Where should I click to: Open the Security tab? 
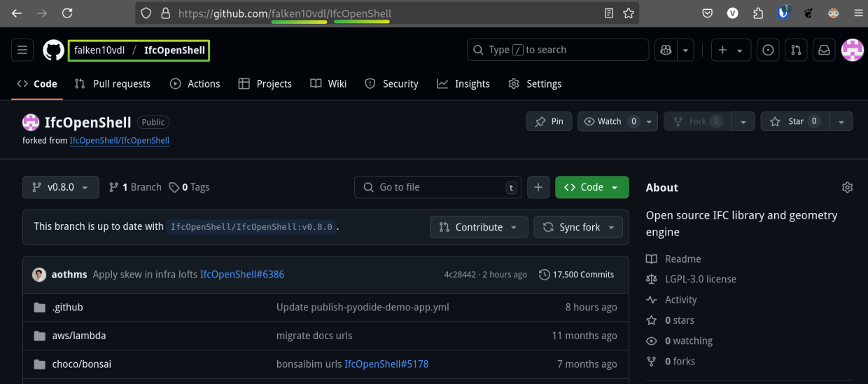coord(391,83)
